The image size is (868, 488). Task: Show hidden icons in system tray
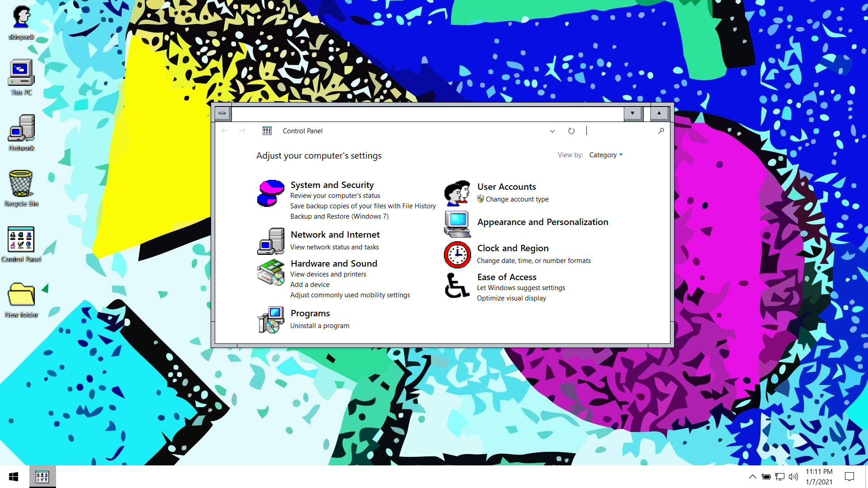[x=752, y=477]
